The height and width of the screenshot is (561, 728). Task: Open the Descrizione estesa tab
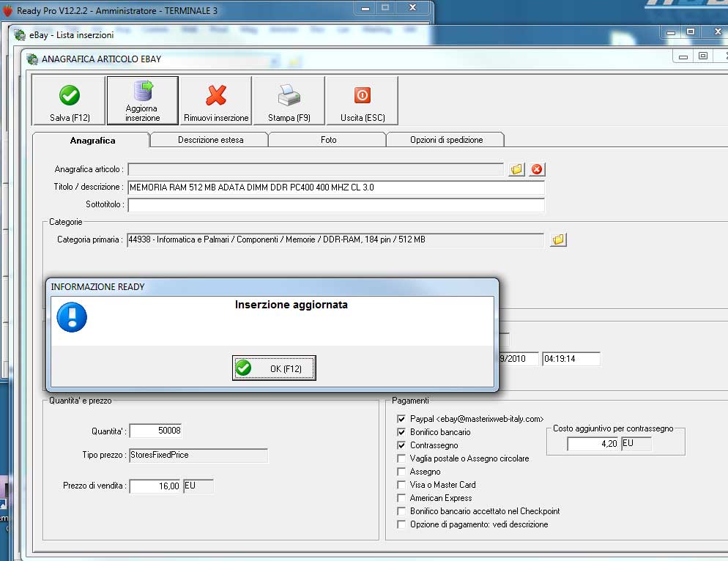point(210,140)
